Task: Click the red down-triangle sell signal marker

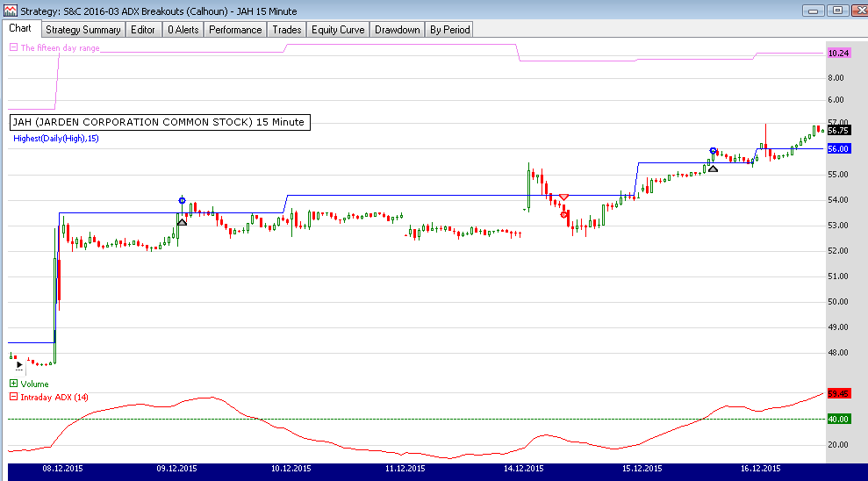Action: point(563,197)
